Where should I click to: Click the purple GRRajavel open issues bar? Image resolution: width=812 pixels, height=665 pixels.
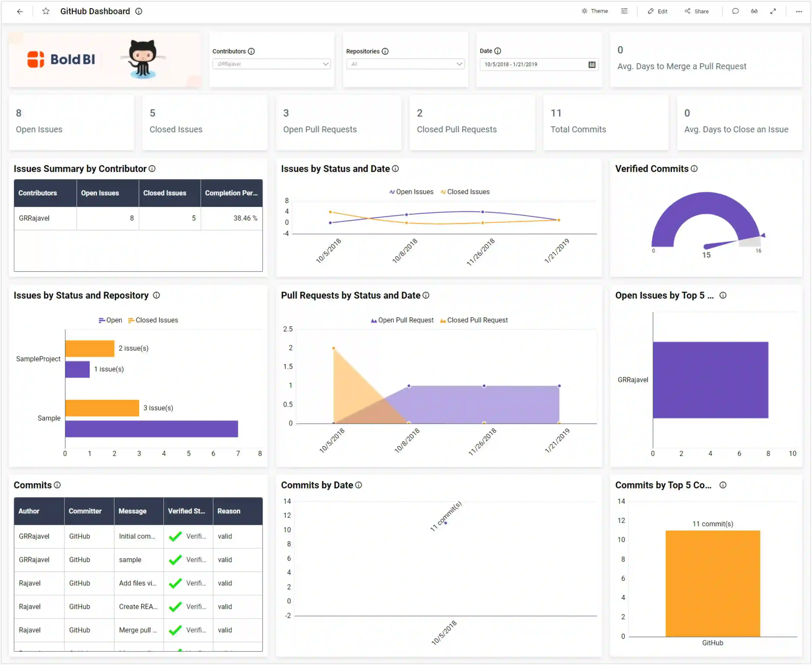click(x=711, y=380)
